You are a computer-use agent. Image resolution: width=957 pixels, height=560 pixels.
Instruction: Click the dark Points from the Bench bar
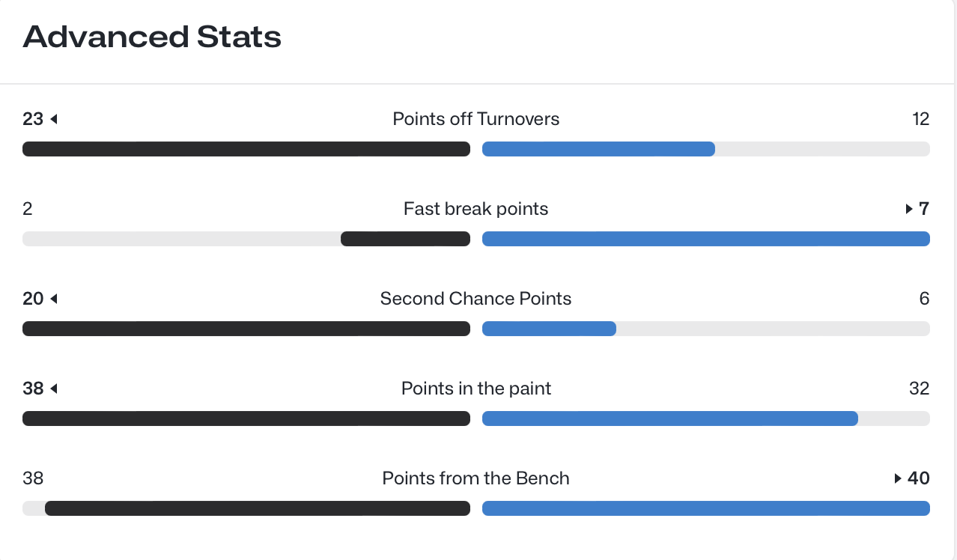[x=257, y=508]
